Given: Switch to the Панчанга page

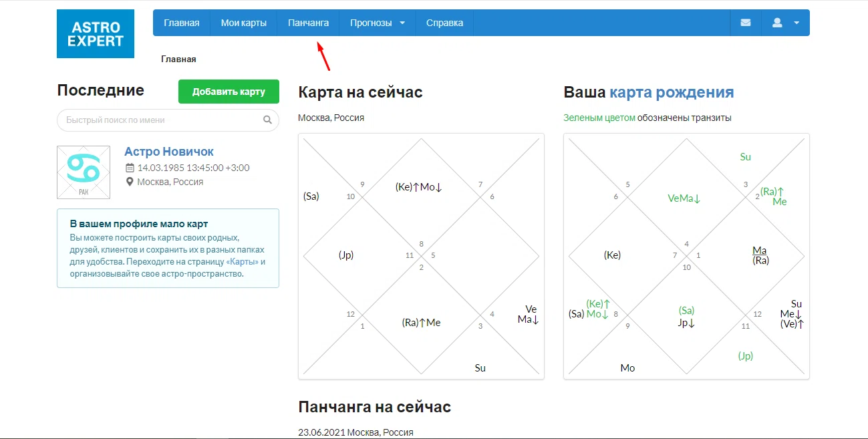Looking at the screenshot, I should 308,23.
